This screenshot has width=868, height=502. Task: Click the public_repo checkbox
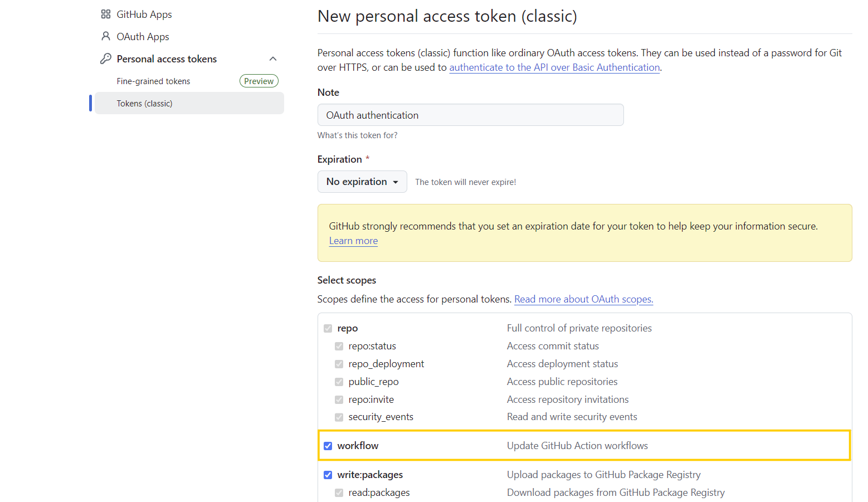(x=339, y=382)
